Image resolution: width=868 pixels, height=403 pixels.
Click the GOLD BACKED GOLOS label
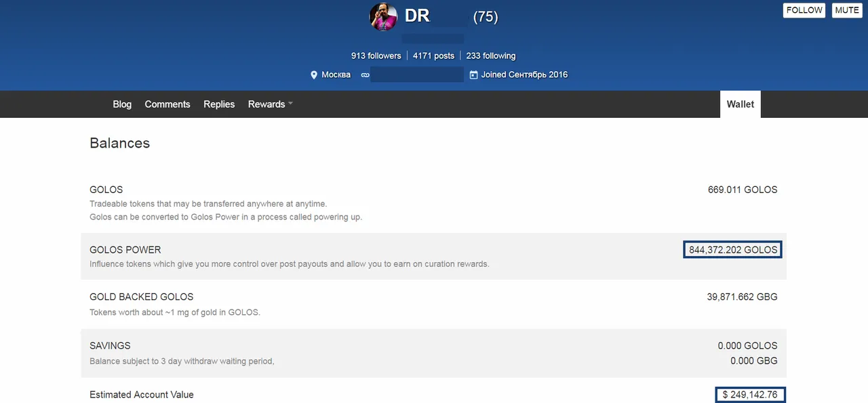coord(142,297)
